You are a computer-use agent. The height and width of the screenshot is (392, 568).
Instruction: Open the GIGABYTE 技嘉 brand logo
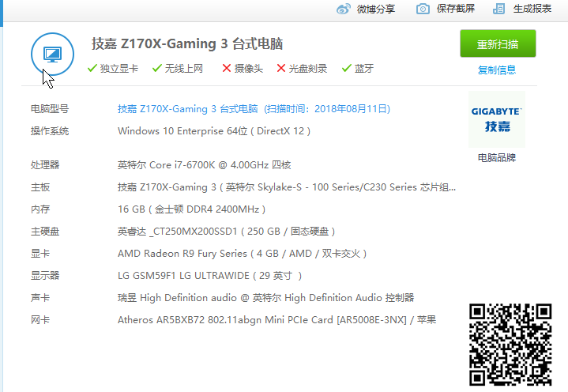[496, 119]
